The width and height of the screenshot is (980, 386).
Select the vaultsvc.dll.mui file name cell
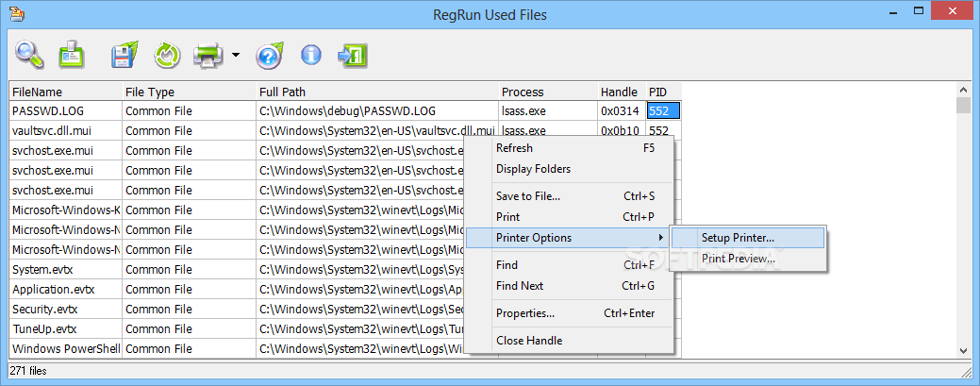point(66,131)
